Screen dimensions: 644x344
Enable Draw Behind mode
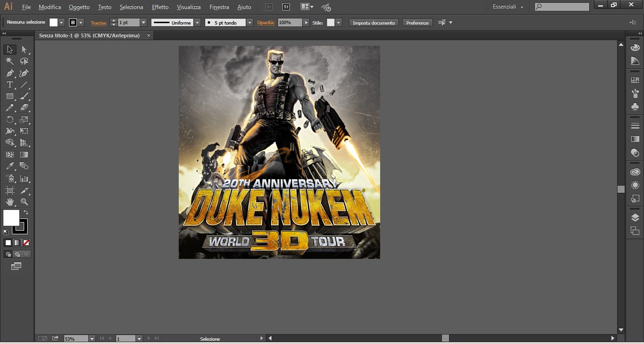click(x=17, y=254)
